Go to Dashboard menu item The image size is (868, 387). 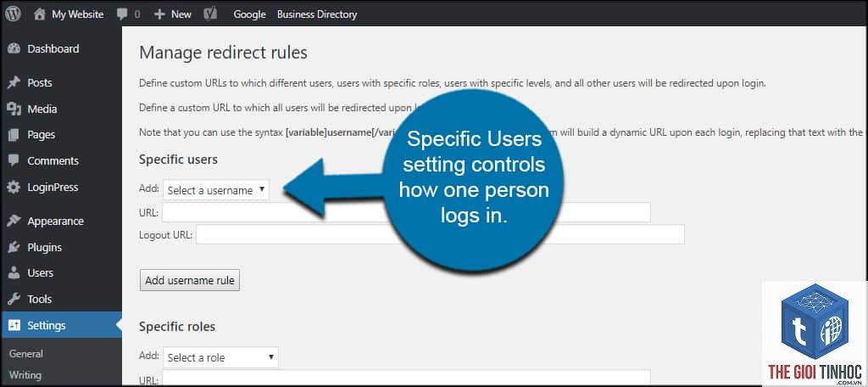(53, 48)
